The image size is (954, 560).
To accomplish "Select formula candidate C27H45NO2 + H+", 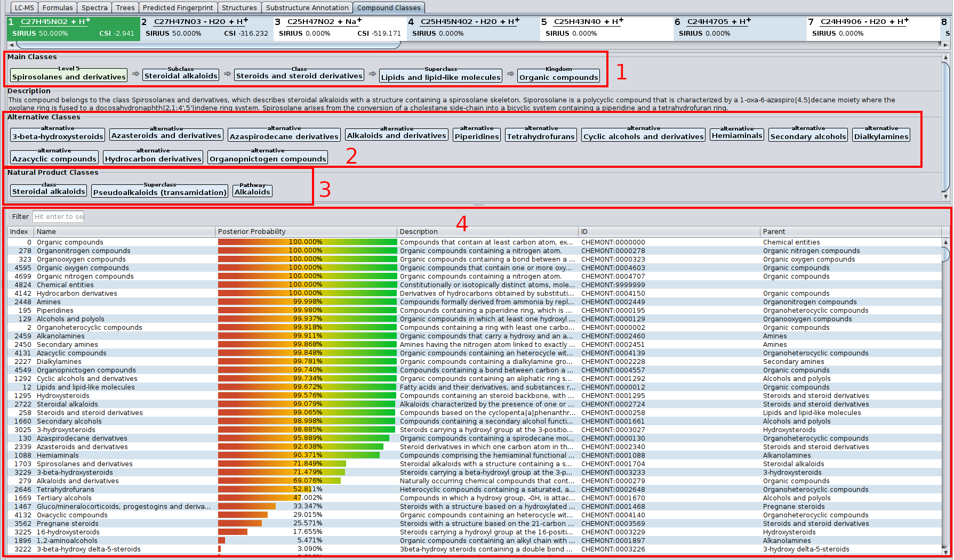I will (x=73, y=28).
